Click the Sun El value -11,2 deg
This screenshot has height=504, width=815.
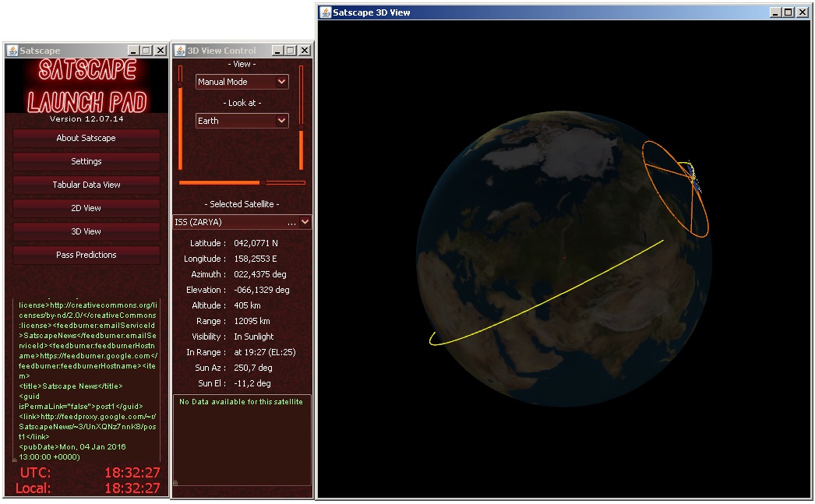(x=252, y=383)
